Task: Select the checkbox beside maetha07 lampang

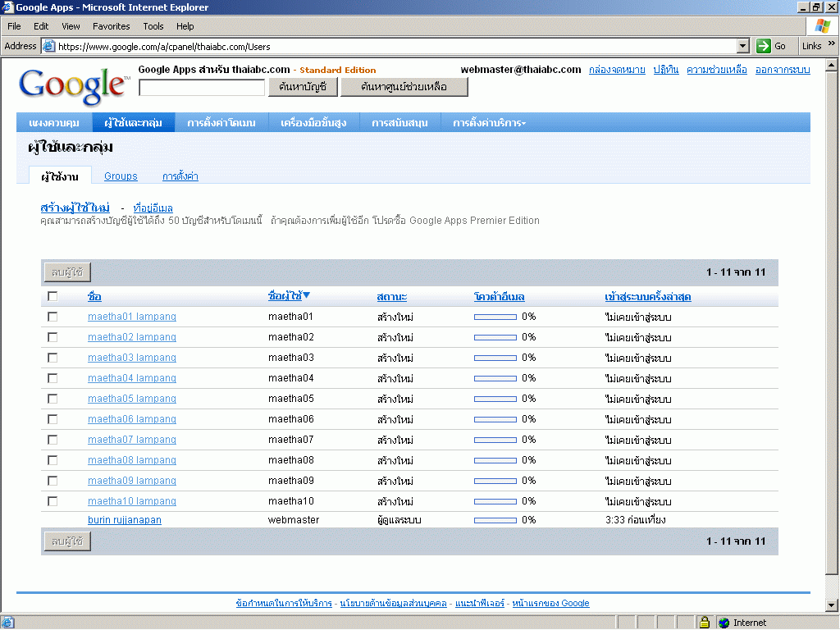Action: click(x=52, y=440)
